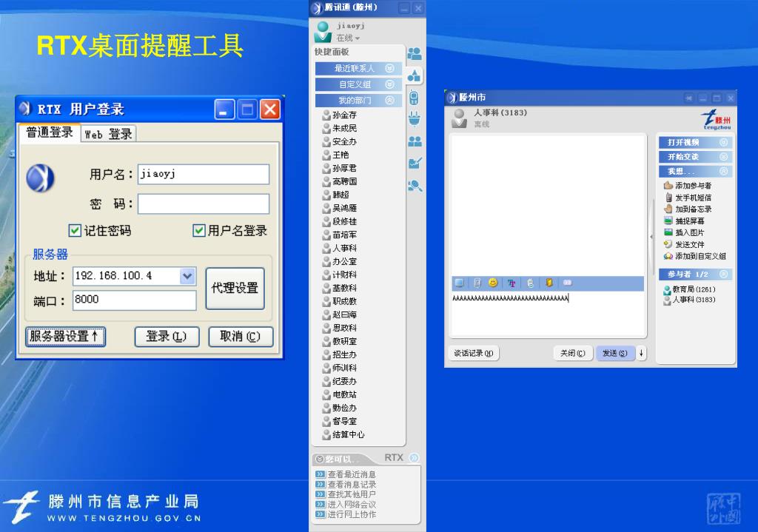758x532 pixels.
Task: Click the 关闭(C) close button in chat
Action: tap(573, 353)
